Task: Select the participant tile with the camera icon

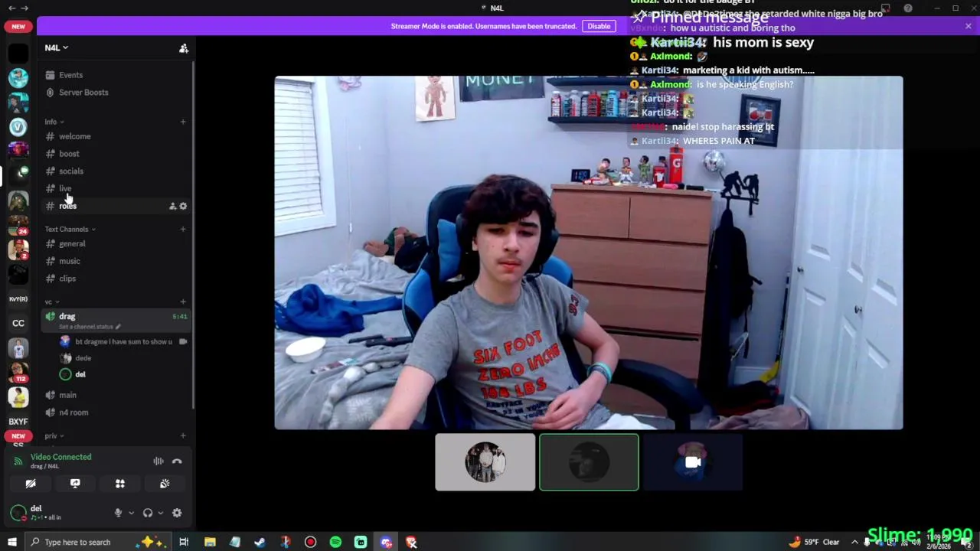Action: [x=693, y=462]
